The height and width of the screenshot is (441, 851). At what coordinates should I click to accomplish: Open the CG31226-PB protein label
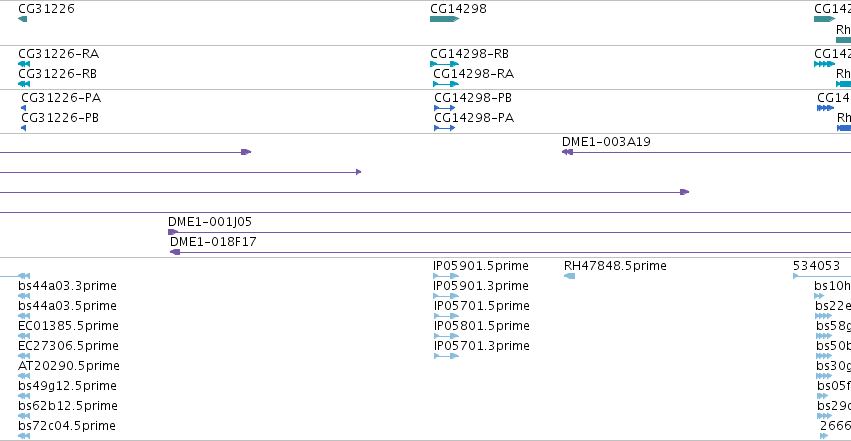(x=60, y=118)
